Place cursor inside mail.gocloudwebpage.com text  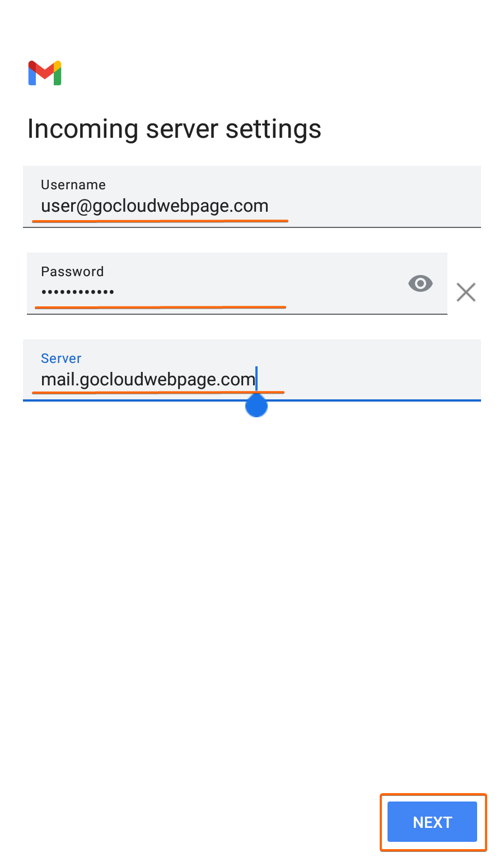click(x=148, y=380)
